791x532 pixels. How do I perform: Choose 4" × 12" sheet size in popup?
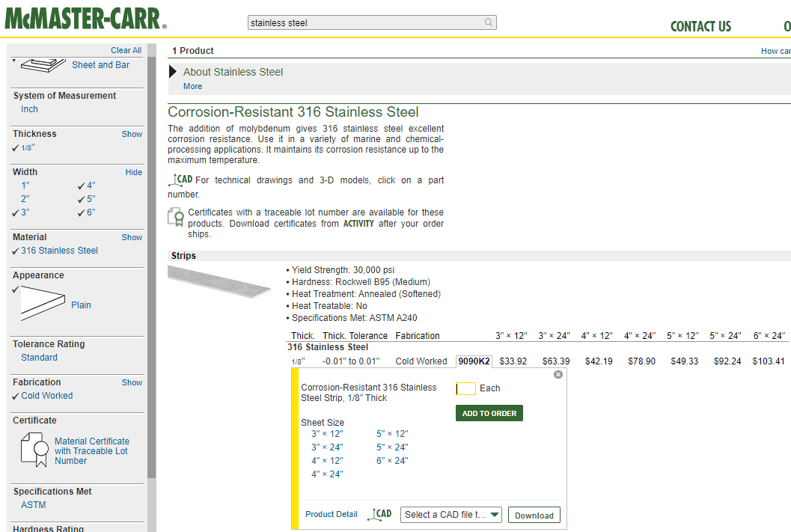(327, 461)
